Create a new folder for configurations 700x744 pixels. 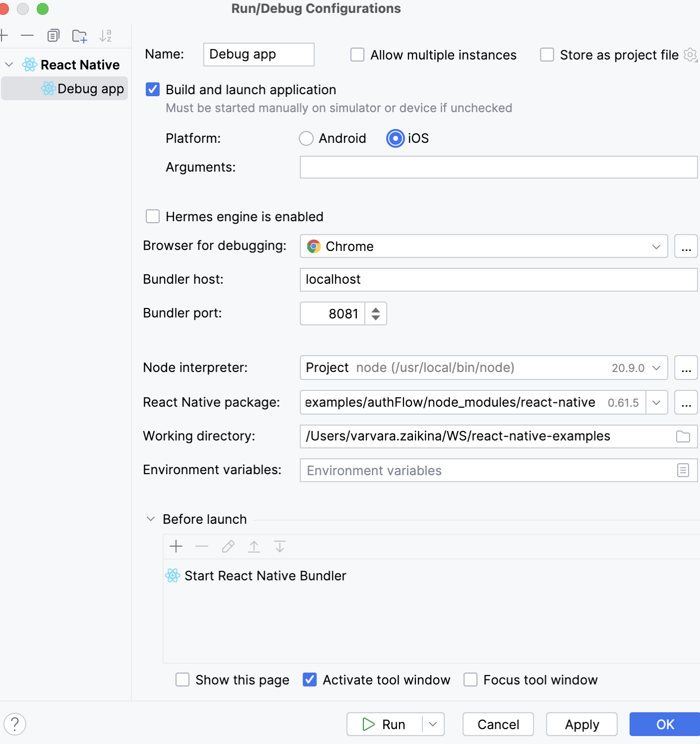[x=79, y=35]
